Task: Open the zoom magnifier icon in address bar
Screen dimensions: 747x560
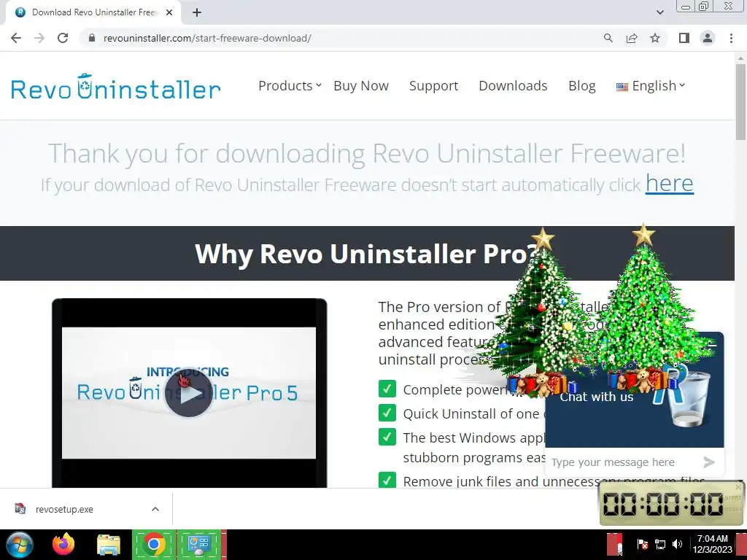Action: point(608,38)
